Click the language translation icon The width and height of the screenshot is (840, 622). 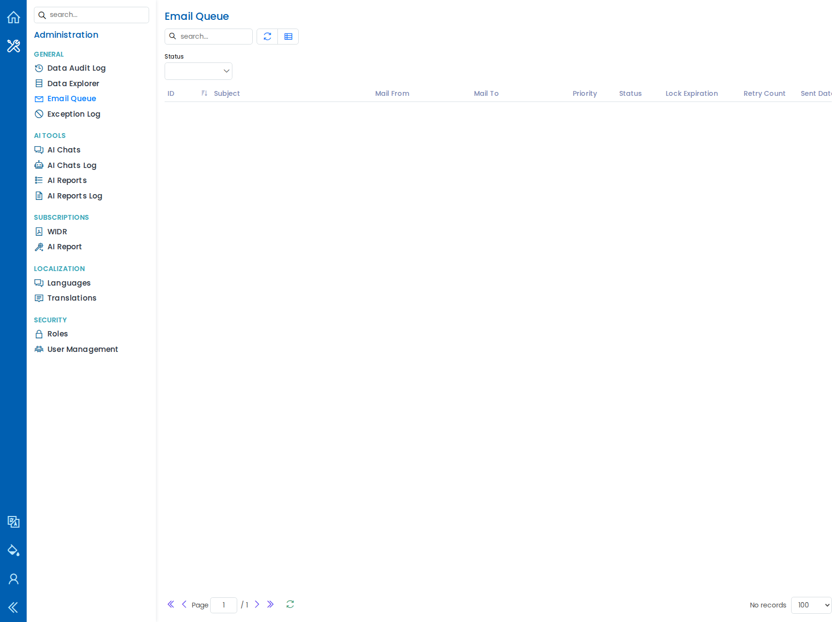pyautogui.click(x=14, y=522)
